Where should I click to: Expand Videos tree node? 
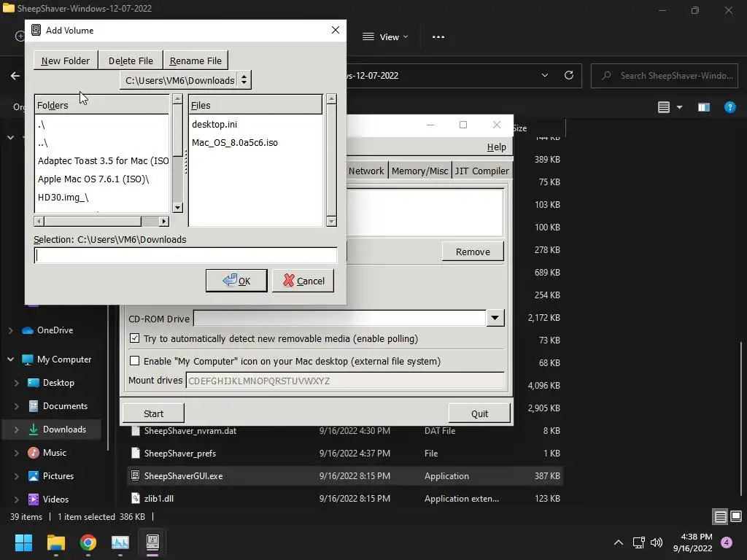(x=16, y=499)
